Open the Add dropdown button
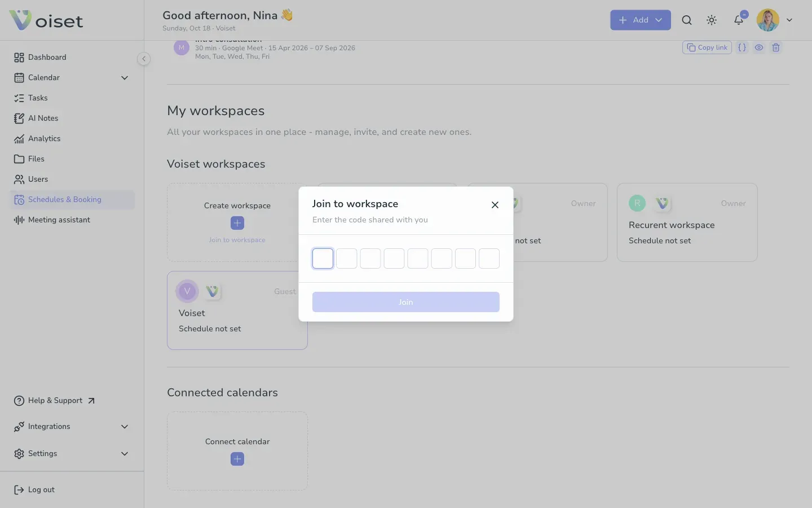 pyautogui.click(x=641, y=20)
